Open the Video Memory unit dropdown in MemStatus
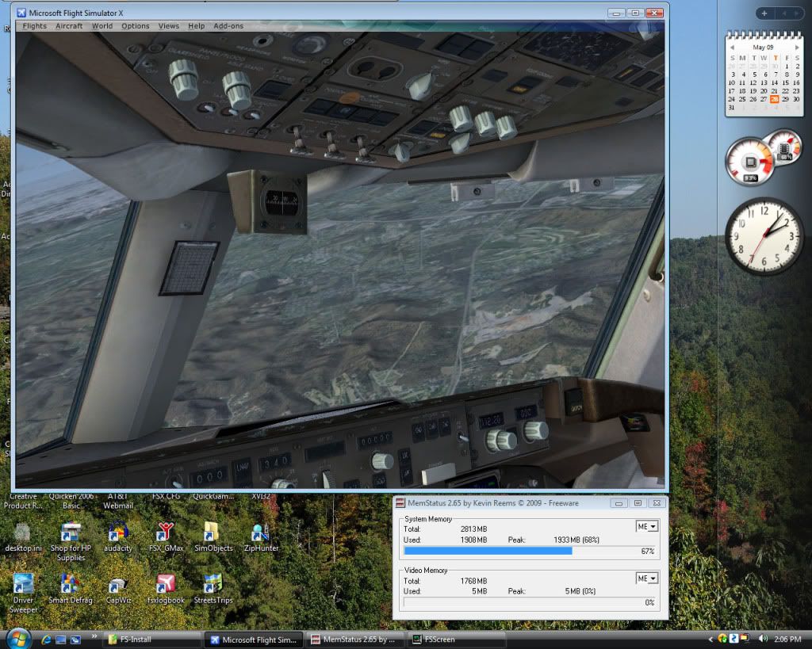Screen dimensions: 812x649 [647, 578]
